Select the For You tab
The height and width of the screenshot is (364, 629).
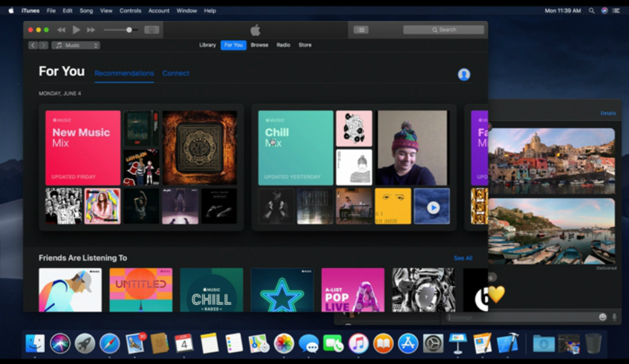click(234, 45)
